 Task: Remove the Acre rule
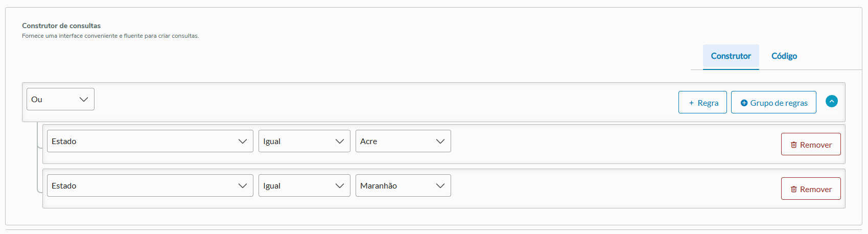pos(810,145)
